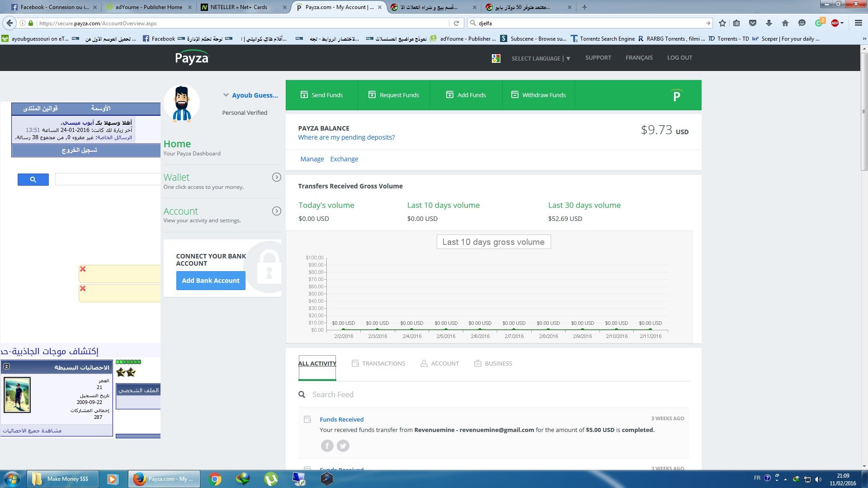
Task: Open Torrentz Search Engine bookmark
Action: (603, 39)
